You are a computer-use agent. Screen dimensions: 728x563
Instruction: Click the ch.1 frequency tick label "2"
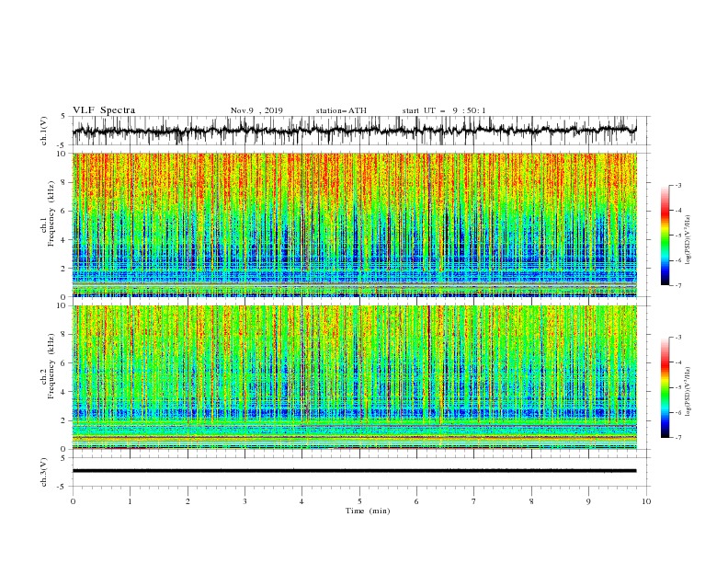click(x=63, y=269)
